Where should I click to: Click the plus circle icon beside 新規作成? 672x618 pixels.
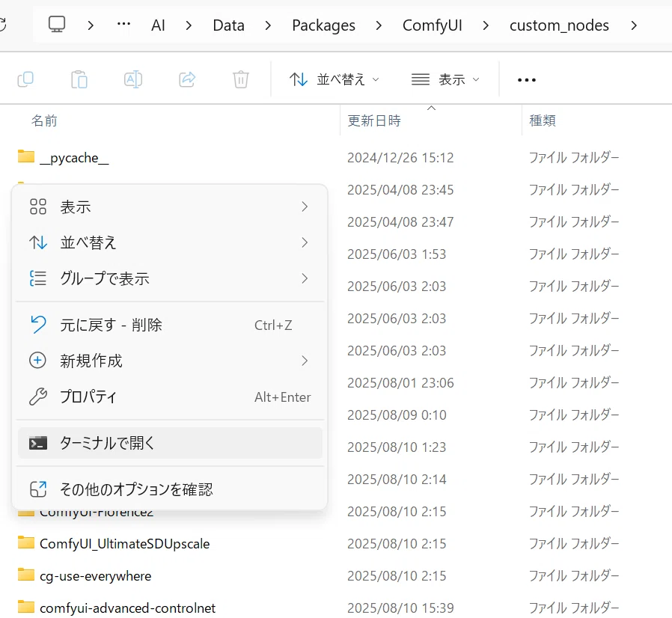37,361
